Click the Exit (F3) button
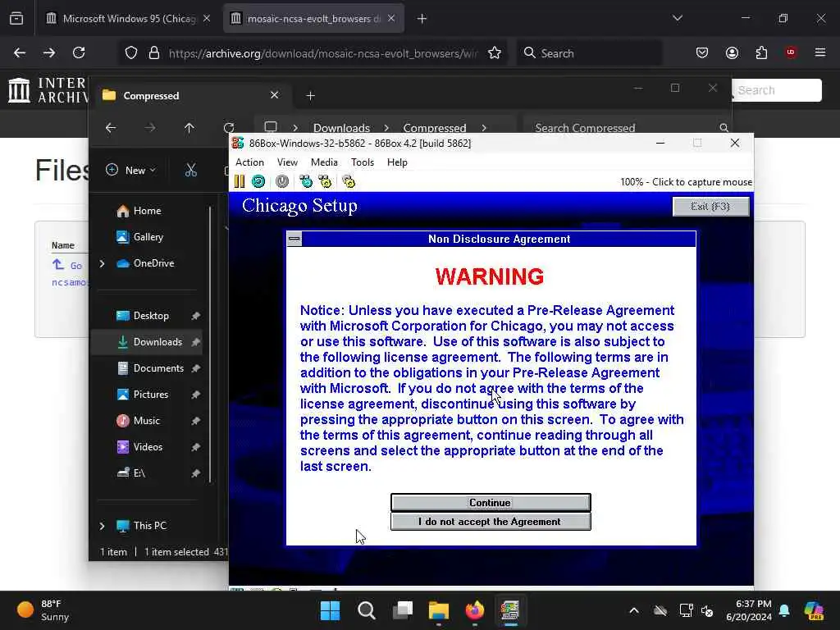The width and height of the screenshot is (840, 630). tap(710, 207)
